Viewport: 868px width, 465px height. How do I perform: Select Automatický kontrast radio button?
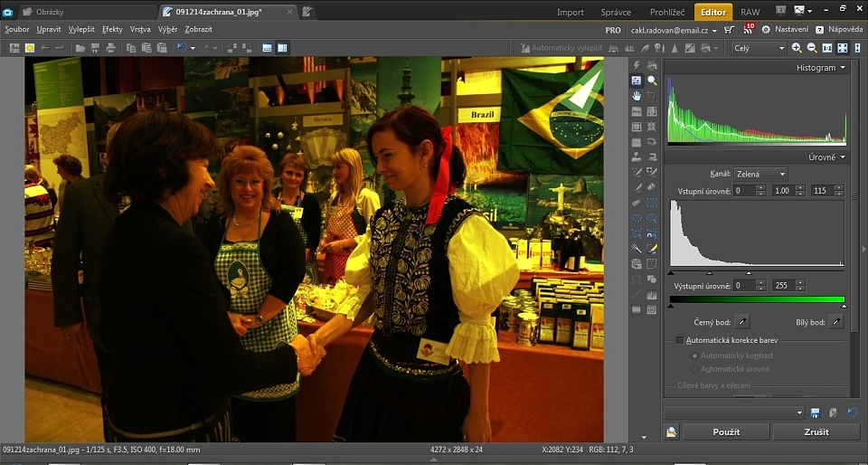pyautogui.click(x=694, y=356)
